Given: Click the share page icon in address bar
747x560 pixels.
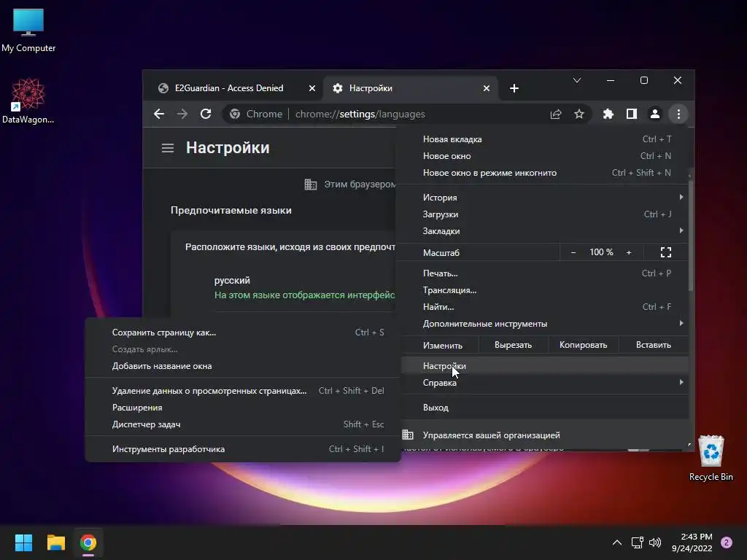Looking at the screenshot, I should click(x=555, y=114).
